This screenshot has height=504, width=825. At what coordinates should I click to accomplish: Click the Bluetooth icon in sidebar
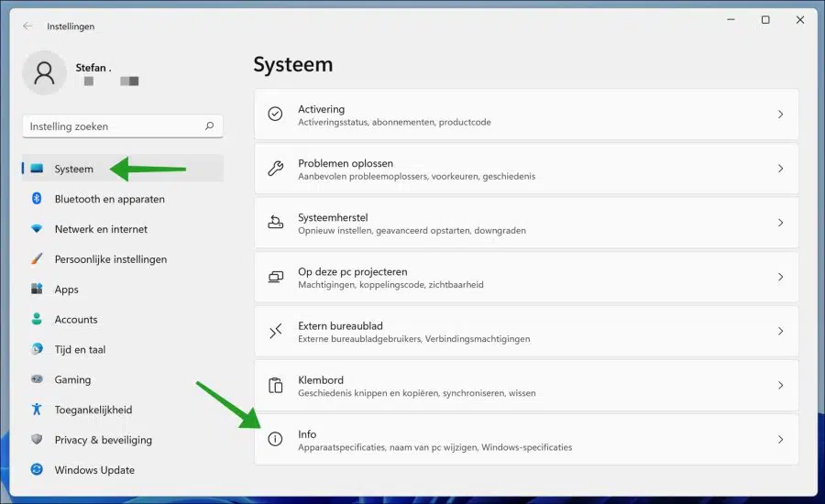[x=37, y=198]
